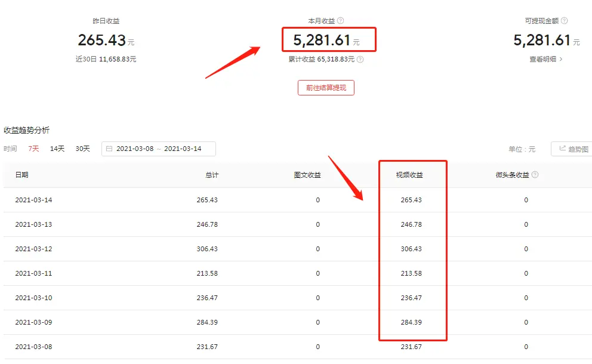592x364 pixels.
Task: Select the 2021-03-11 date cell
Action: point(33,273)
